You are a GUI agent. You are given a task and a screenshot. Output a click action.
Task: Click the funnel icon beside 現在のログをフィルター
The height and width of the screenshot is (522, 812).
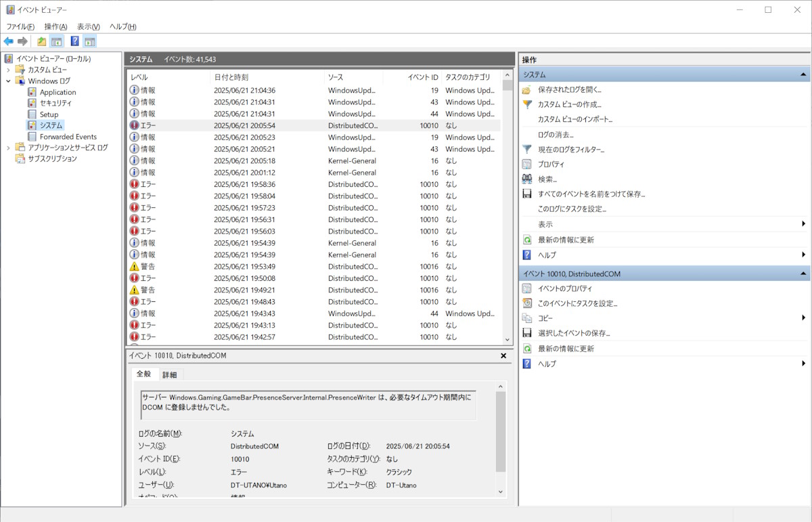tap(527, 149)
